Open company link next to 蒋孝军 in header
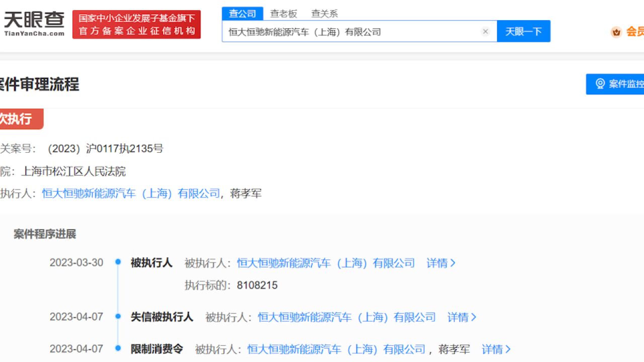Viewport: 644px width, 362px height. click(x=131, y=194)
